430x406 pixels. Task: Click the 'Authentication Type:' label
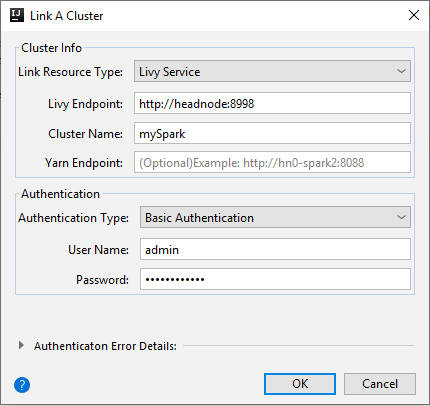[73, 218]
